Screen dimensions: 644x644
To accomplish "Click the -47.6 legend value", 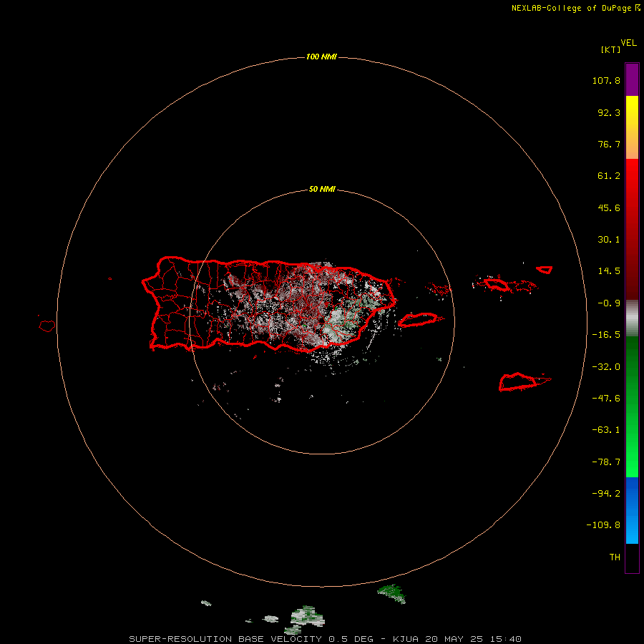I will click(x=606, y=399).
